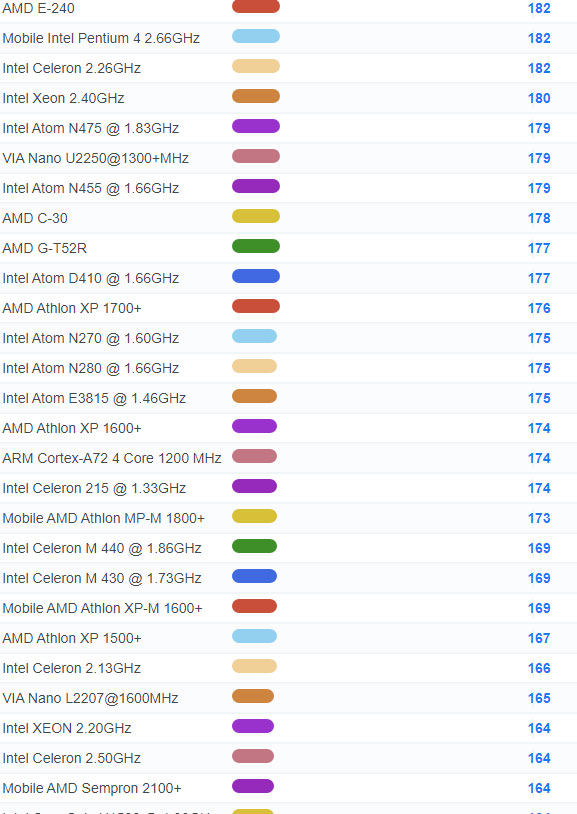
Task: Click score 165 for VIA Nano L2207
Action: tap(539, 698)
